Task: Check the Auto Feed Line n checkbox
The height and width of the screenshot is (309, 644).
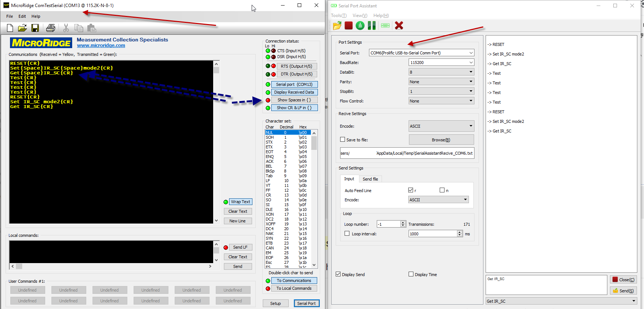Action: pyautogui.click(x=442, y=190)
